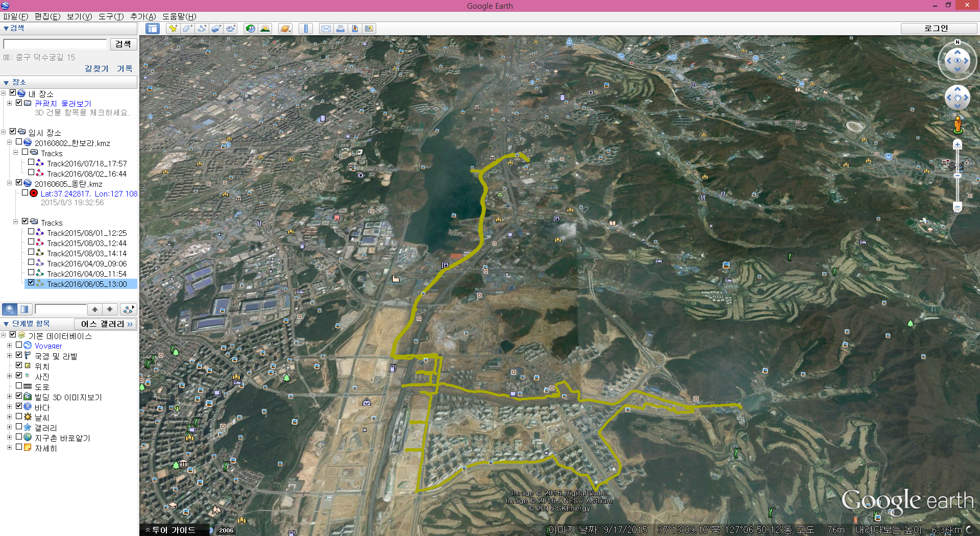The width and height of the screenshot is (980, 536).
Task: Toggle the sunlight display icon
Action: point(265,29)
